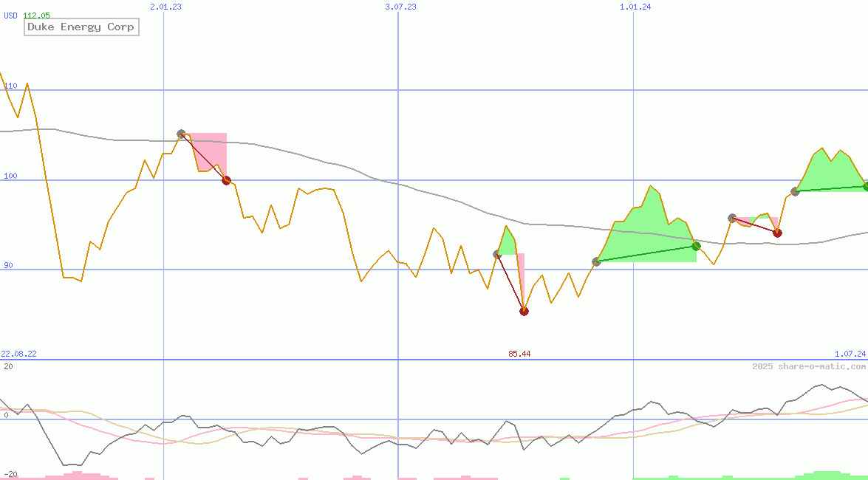Select the gray entry dot starting the 85.44 trade
Screen dimensions: 868x480
click(497, 254)
